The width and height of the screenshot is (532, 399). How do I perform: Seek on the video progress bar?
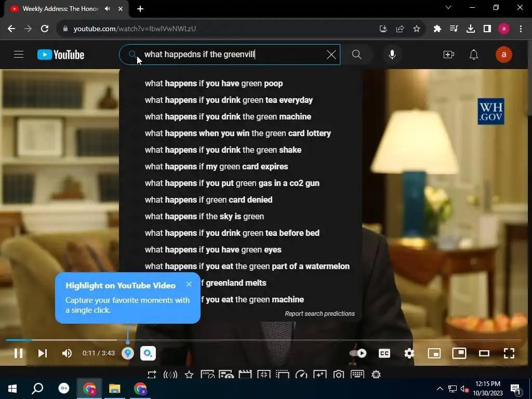(x=263, y=340)
